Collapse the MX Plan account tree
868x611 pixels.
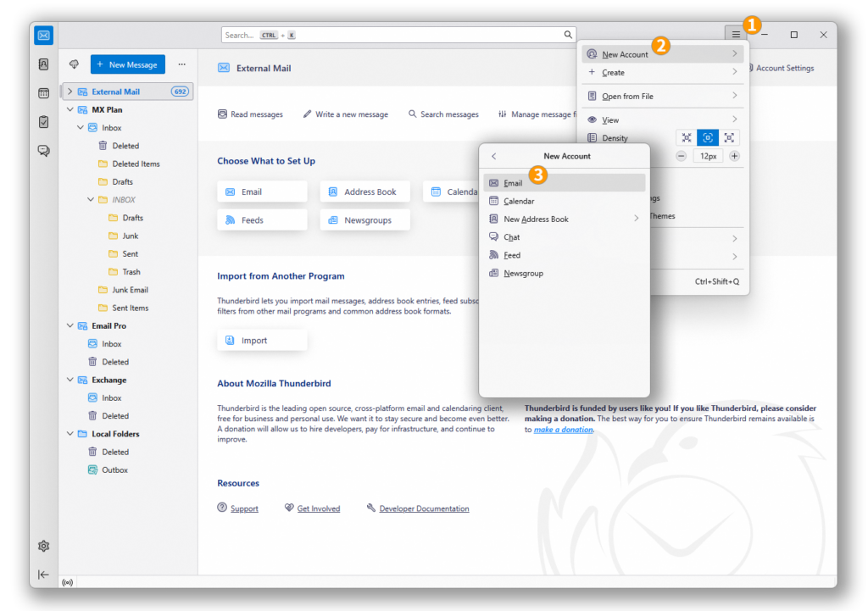coord(70,109)
